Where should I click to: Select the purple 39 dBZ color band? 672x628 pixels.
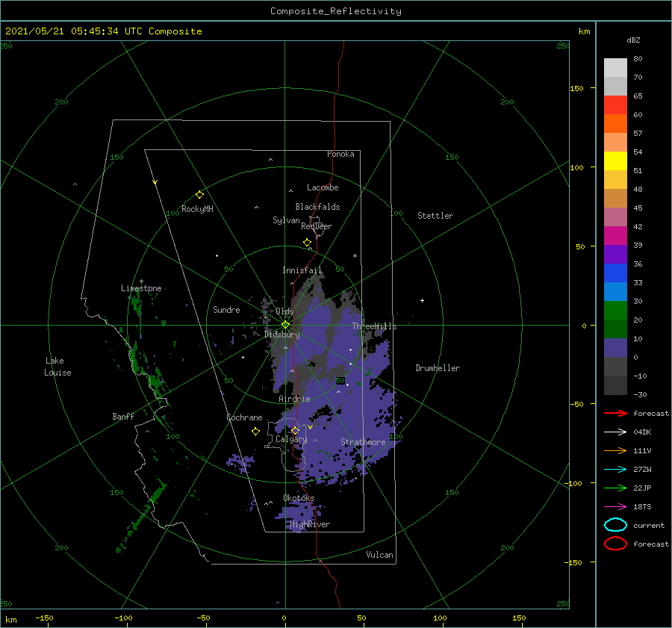[x=615, y=254]
